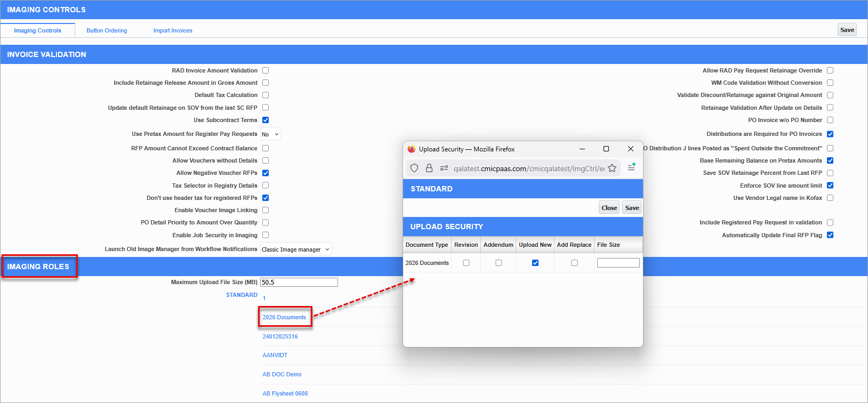The height and width of the screenshot is (403, 868).
Task: Click the Document Type column header
Action: point(427,245)
